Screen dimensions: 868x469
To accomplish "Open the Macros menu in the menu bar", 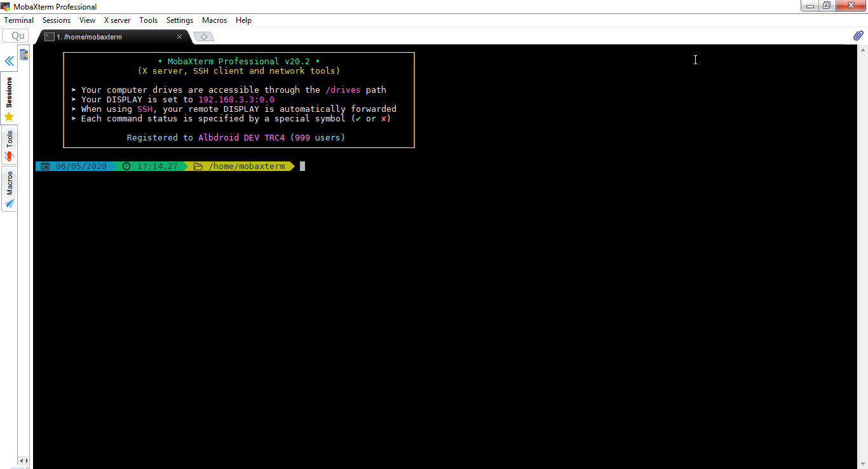I will (214, 20).
